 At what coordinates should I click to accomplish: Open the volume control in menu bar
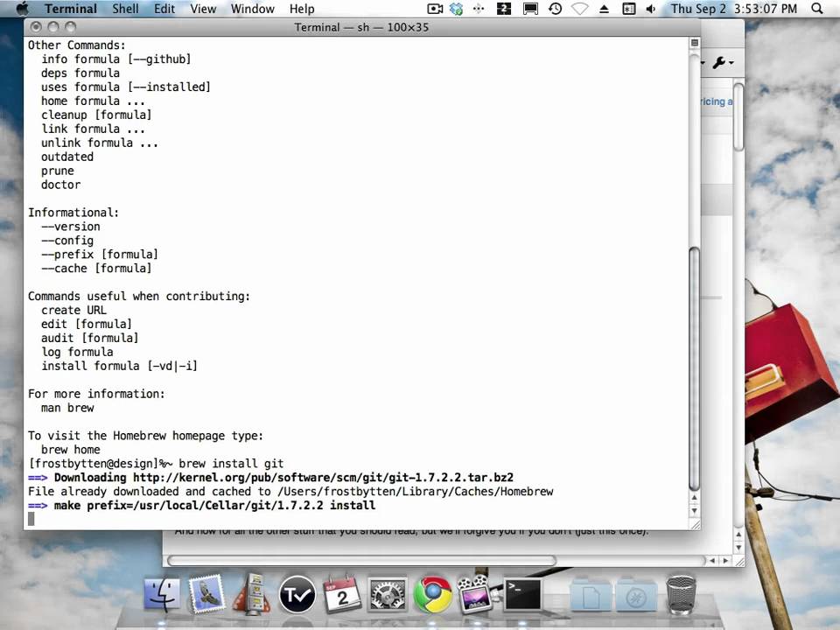651,9
